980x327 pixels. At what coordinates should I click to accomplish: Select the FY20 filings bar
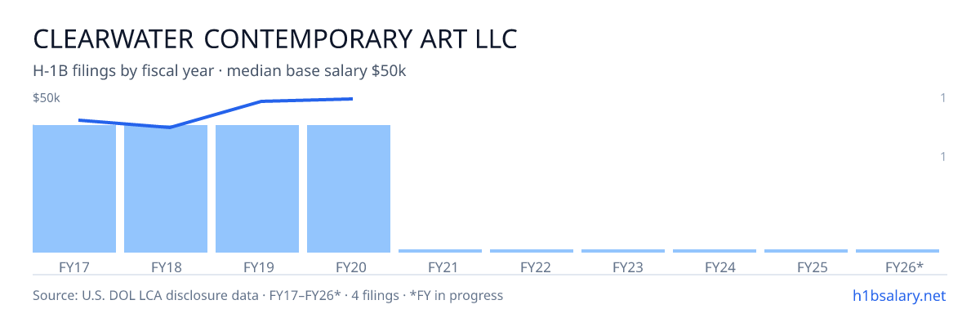point(349,189)
